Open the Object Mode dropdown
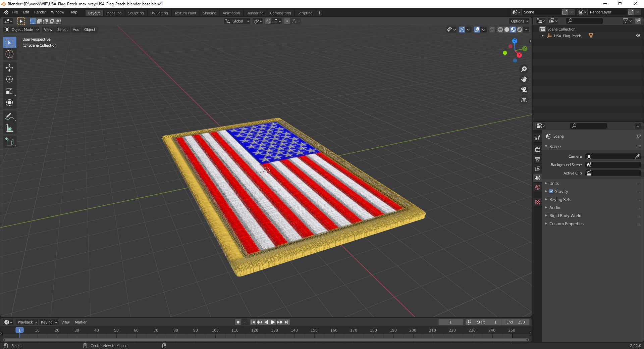 click(x=22, y=30)
